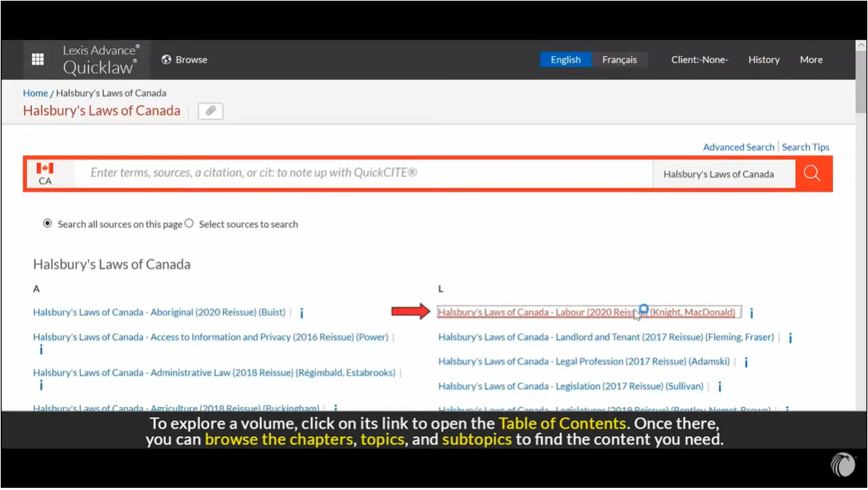Click info icon beside Labour volume

point(751,313)
